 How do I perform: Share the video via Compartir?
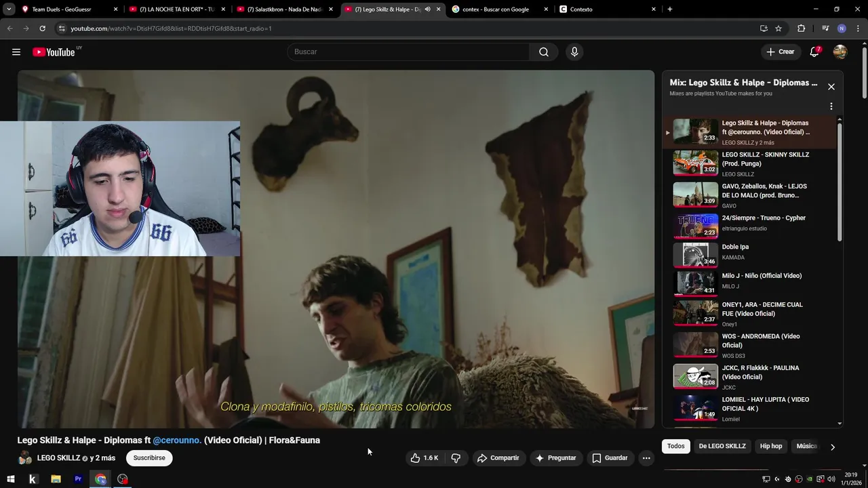498,458
